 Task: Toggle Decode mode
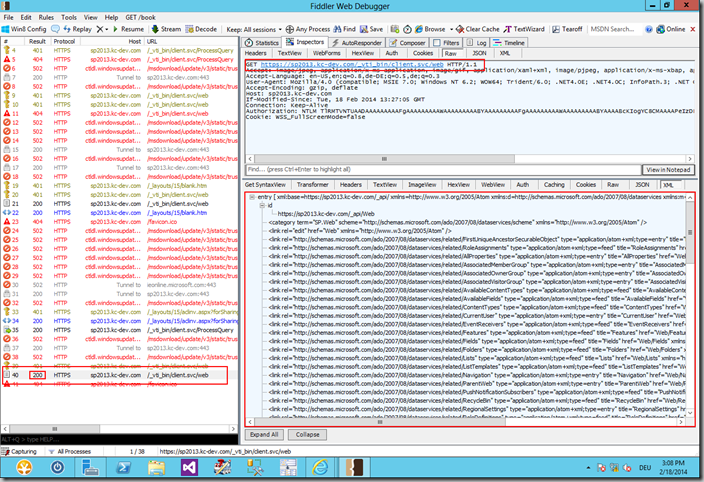pyautogui.click(x=201, y=29)
